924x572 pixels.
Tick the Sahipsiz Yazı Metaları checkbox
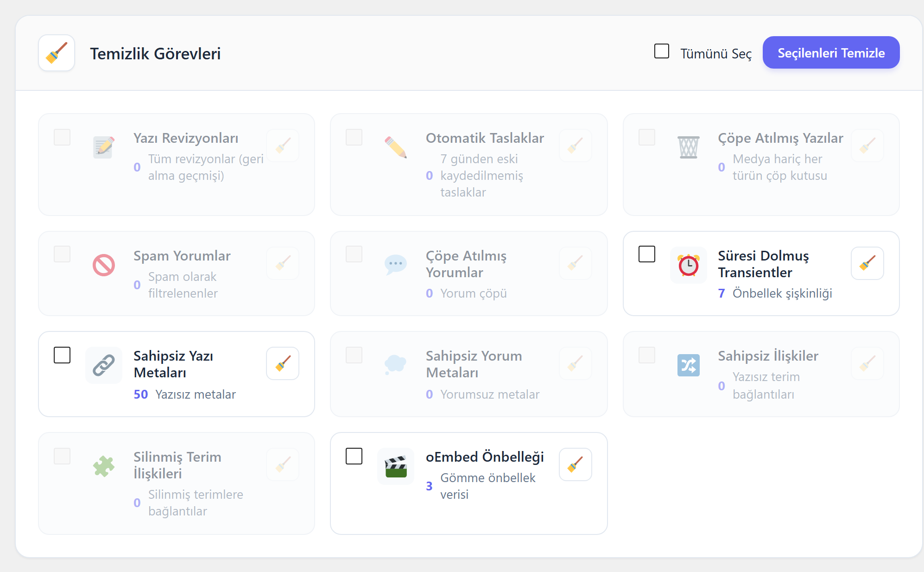point(62,355)
